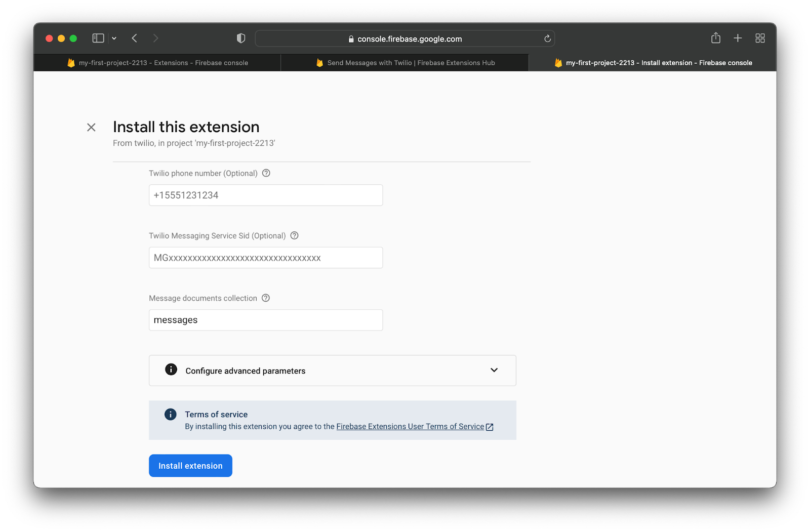Screen dimensions: 810x532
Task: Open help for Twilio Messaging Service Sid
Action: click(x=295, y=235)
